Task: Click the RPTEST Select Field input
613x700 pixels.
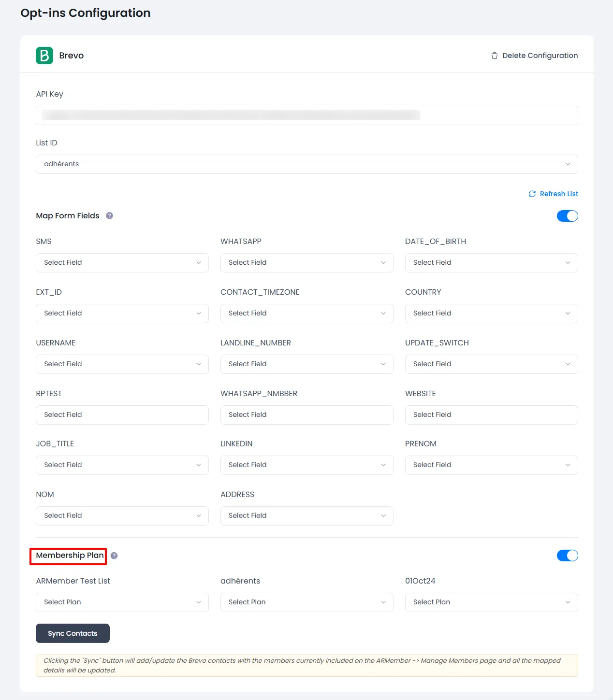Action: [122, 415]
